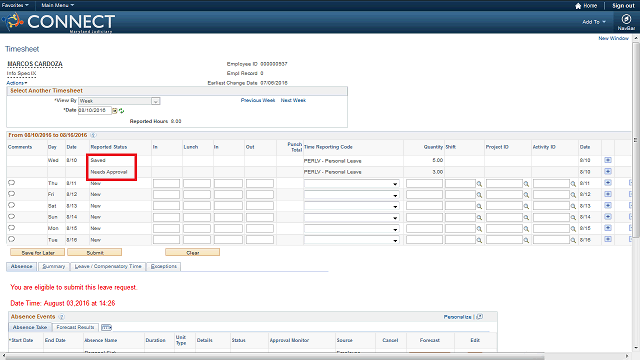
Task: Click Shift lookup magnifier on Thu 8/11 row
Action: click(479, 184)
